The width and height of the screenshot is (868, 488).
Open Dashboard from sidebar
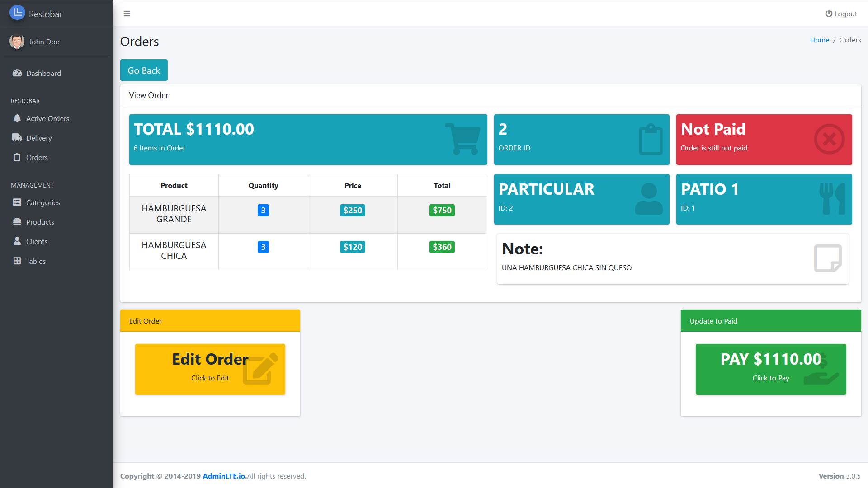[x=43, y=73]
